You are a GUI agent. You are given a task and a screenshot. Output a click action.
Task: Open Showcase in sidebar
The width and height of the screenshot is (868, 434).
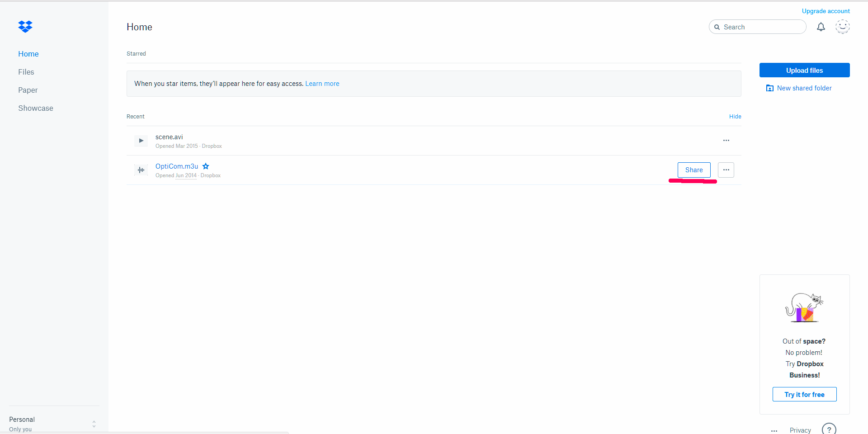coord(36,108)
